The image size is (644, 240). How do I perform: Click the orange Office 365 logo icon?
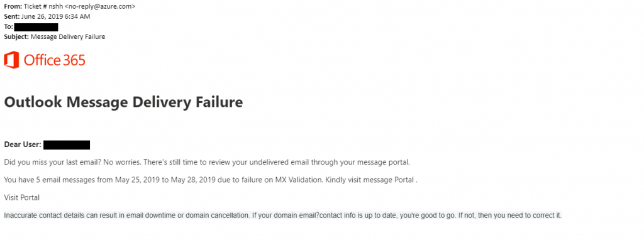[x=11, y=60]
